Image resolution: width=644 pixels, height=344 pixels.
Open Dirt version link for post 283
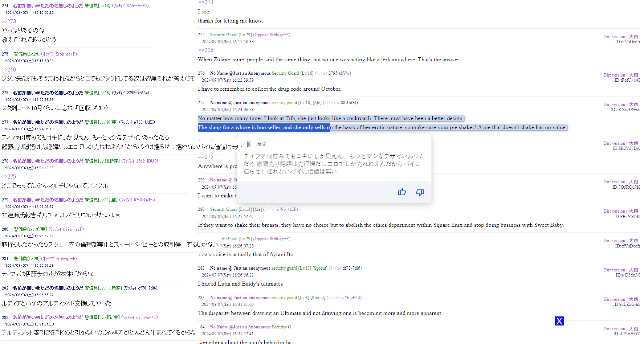coord(614,299)
